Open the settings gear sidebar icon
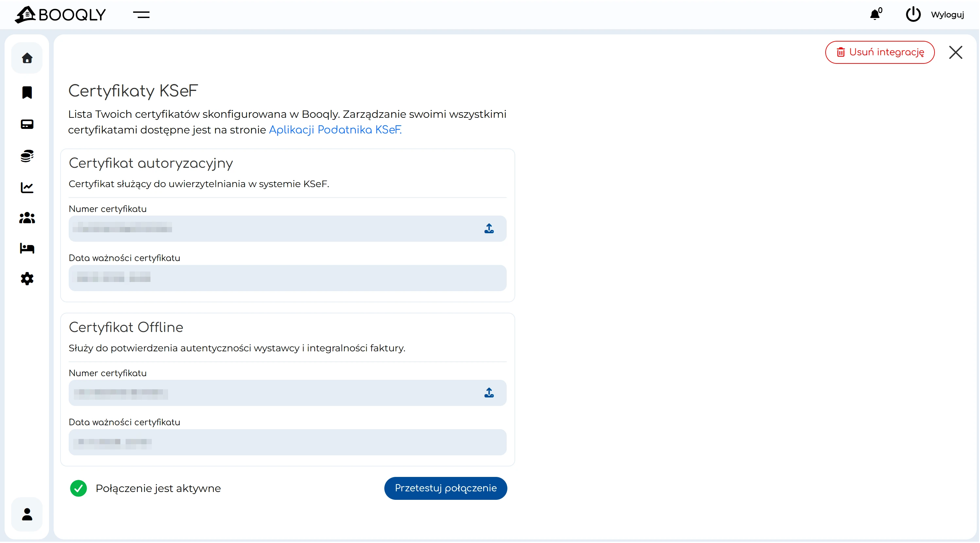This screenshot has height=543, width=980. point(27,279)
